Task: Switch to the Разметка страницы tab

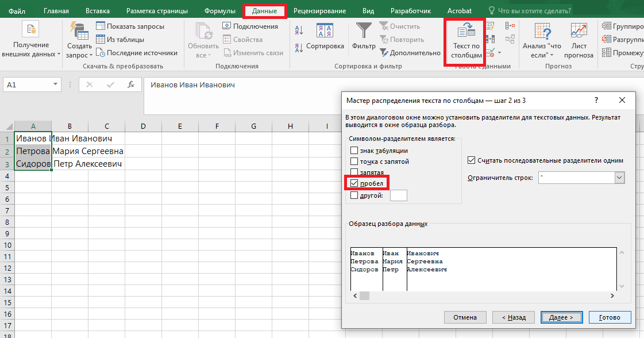Action: tap(157, 11)
